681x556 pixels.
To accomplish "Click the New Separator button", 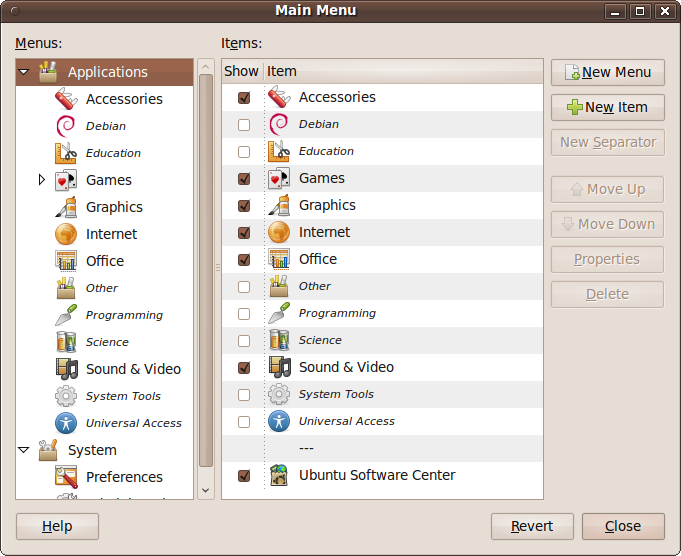I will pos(608,142).
